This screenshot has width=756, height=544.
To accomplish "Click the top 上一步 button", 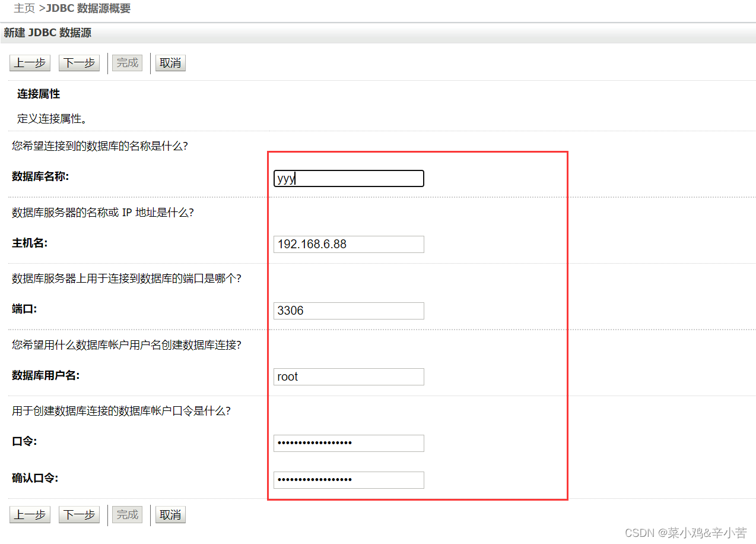I will pyautogui.click(x=30, y=63).
